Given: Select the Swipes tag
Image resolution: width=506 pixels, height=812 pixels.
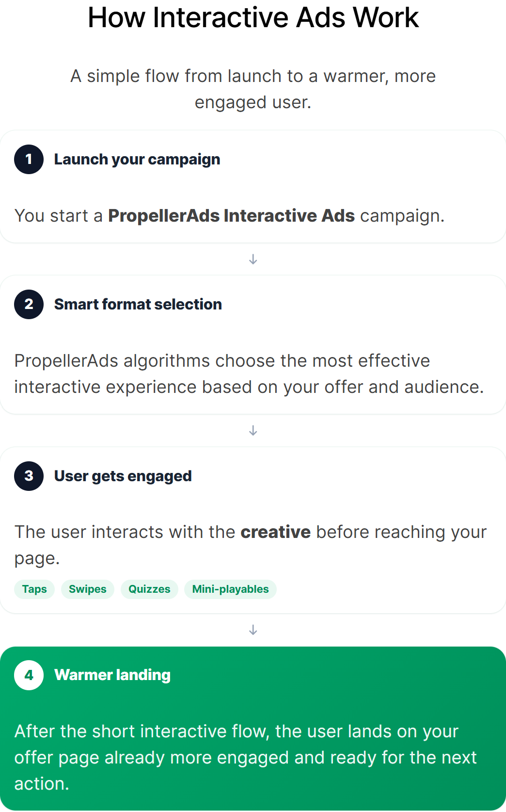Looking at the screenshot, I should [x=88, y=589].
